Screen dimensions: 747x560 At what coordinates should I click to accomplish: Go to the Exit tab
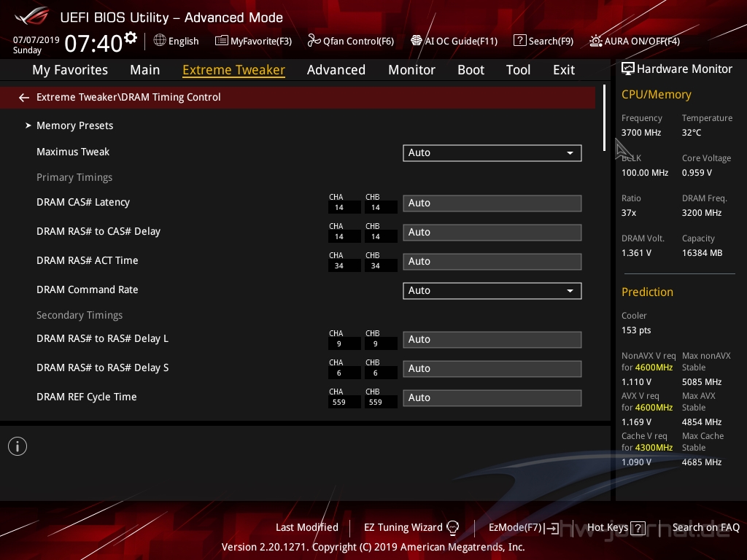pyautogui.click(x=564, y=70)
